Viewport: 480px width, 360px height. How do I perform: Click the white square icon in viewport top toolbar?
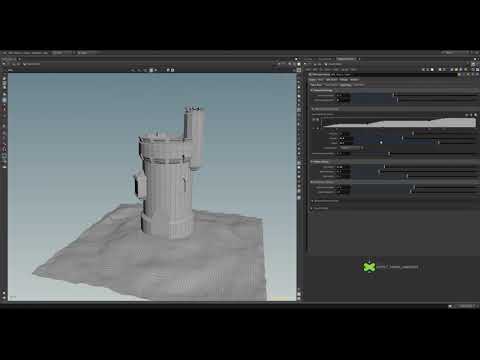(151, 70)
